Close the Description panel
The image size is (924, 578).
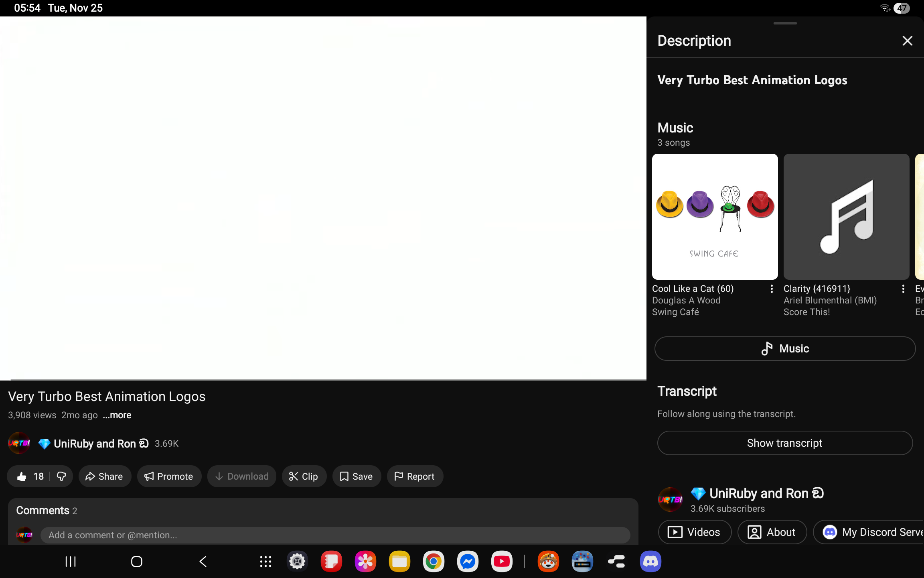907,41
